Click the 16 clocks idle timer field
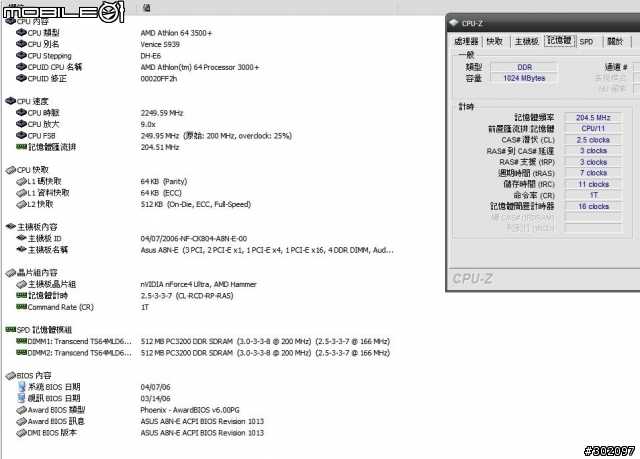The height and width of the screenshot is (459, 640). (593, 206)
